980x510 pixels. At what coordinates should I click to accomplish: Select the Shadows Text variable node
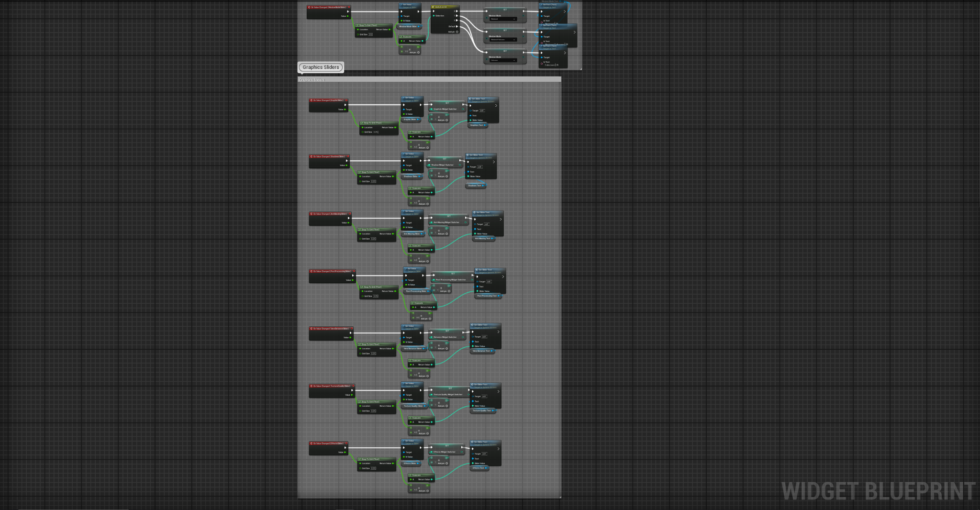(476, 186)
